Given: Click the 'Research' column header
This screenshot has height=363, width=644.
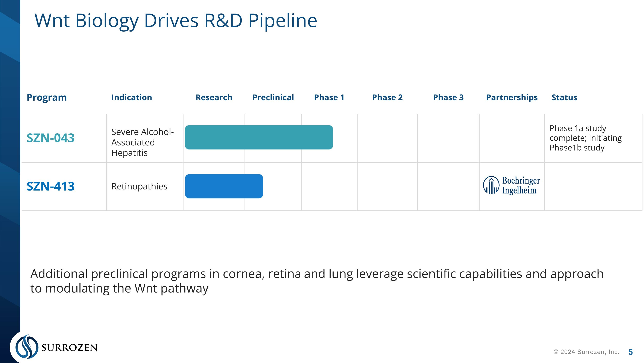Looking at the screenshot, I should pos(214,97).
